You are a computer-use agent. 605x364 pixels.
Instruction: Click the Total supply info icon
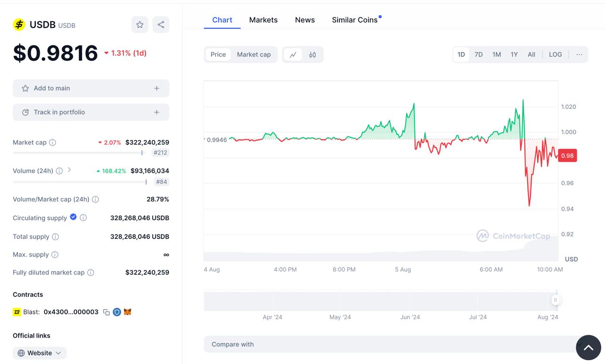coord(55,237)
